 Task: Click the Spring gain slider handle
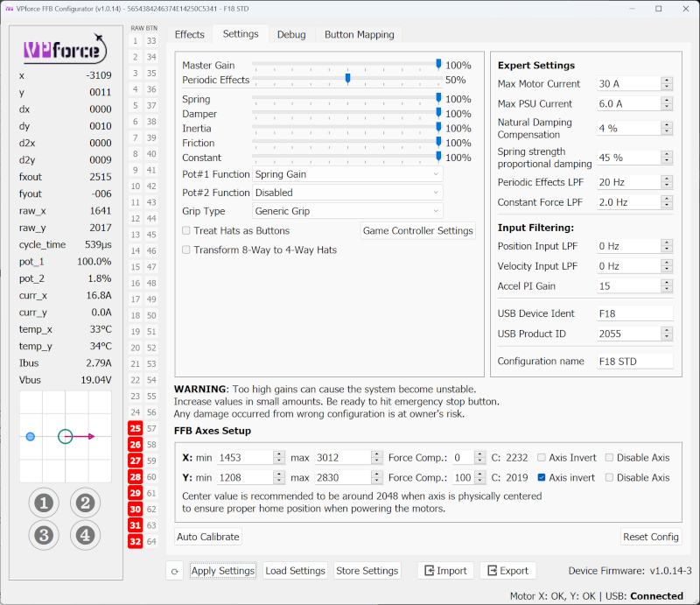click(438, 98)
